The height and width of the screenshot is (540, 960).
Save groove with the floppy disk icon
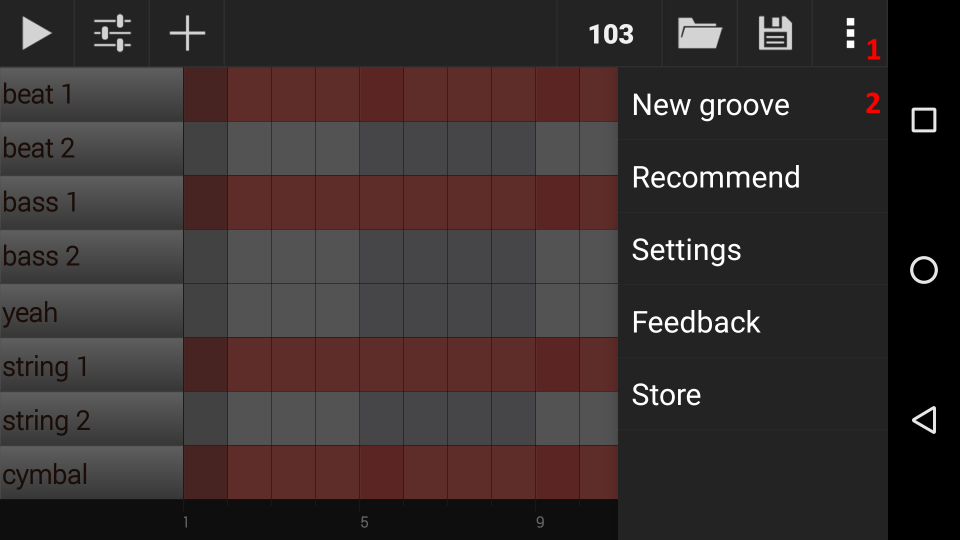pyautogui.click(x=775, y=33)
